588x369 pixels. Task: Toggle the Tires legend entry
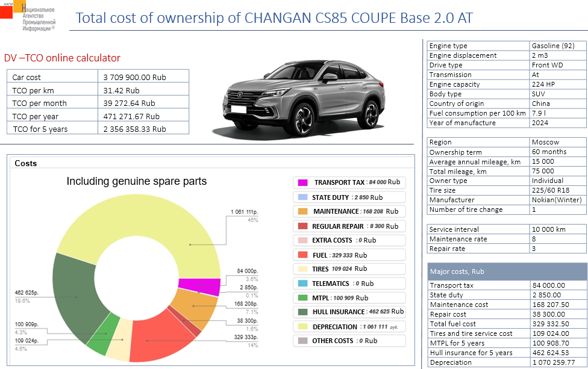click(349, 269)
